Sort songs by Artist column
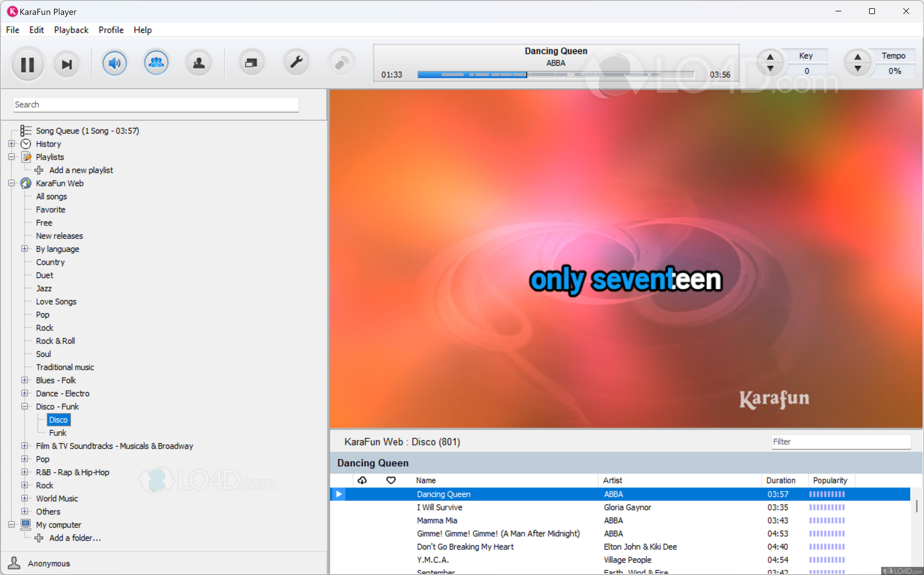This screenshot has width=924, height=575. click(612, 480)
